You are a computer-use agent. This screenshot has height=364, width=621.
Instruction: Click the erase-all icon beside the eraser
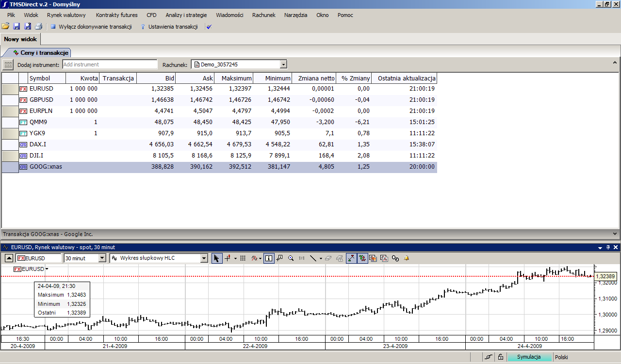340,258
